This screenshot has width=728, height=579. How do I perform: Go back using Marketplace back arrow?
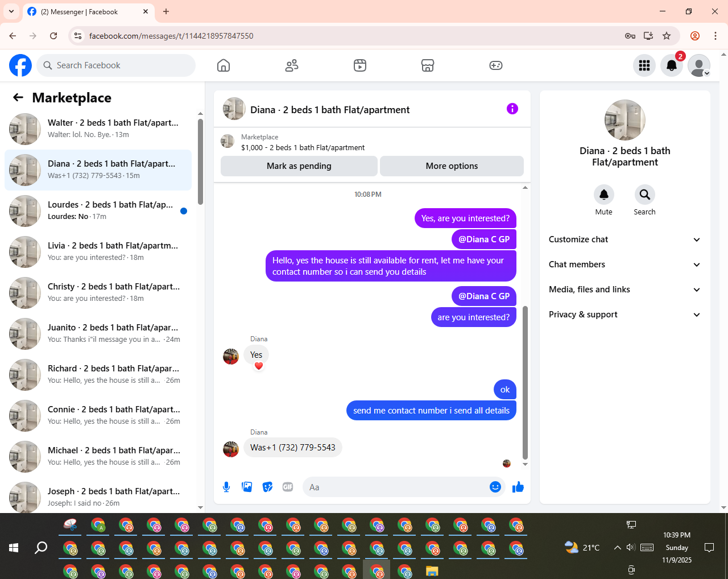(18, 97)
